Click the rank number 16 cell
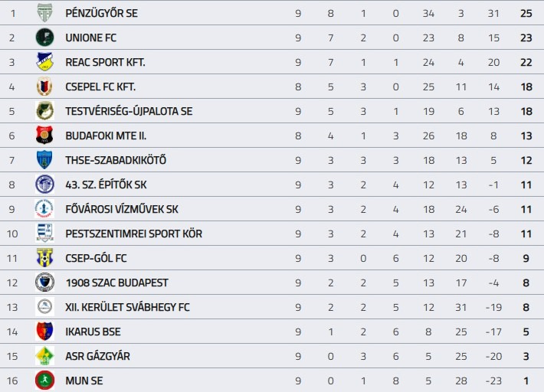Image resolution: width=544 pixels, height=392 pixels. click(12, 381)
